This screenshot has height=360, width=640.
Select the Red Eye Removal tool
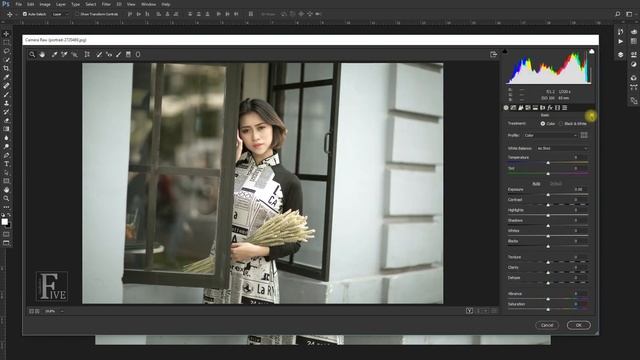coord(109,54)
